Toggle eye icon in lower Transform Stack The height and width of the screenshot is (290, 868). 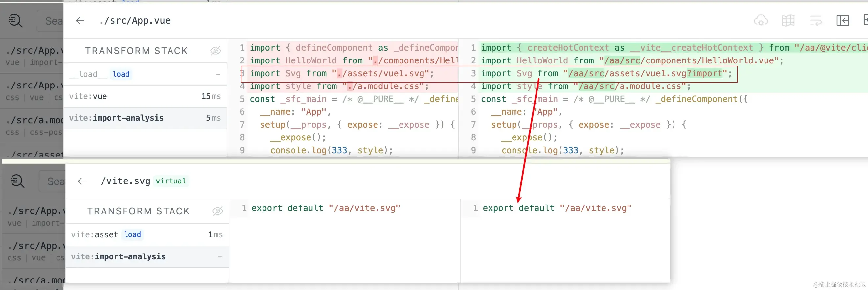pos(218,211)
